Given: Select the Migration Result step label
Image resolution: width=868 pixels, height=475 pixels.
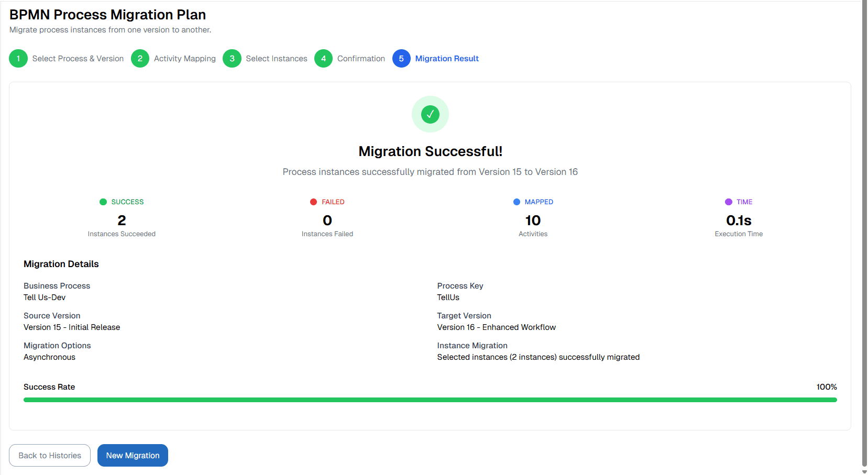Looking at the screenshot, I should (x=446, y=58).
